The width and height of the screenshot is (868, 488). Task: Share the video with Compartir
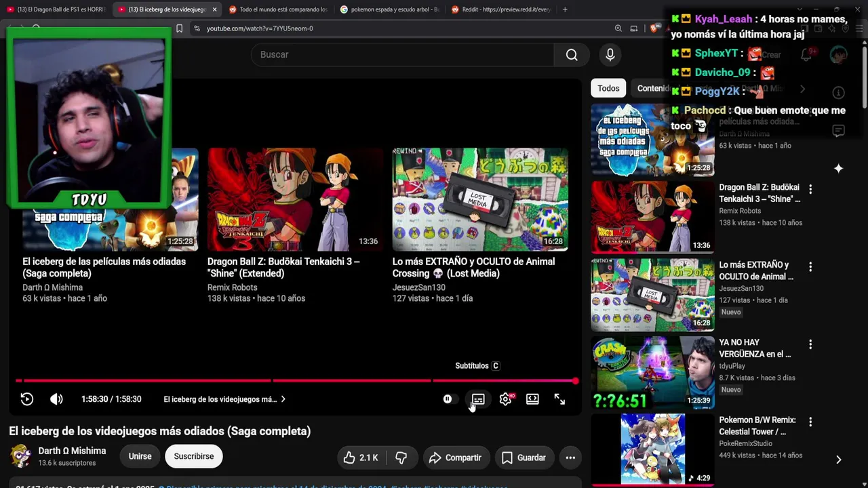[455, 457]
